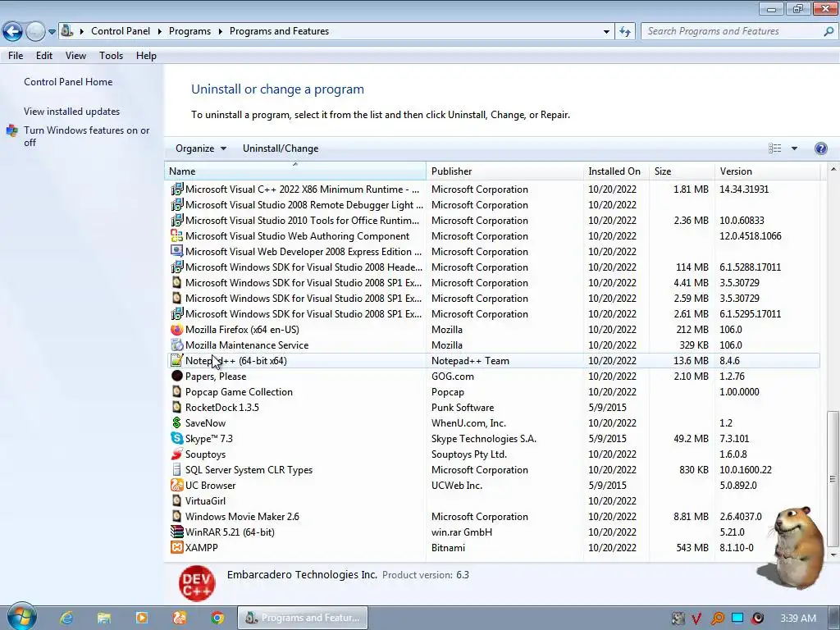Select the SaveNow dollar icon

tap(176, 422)
